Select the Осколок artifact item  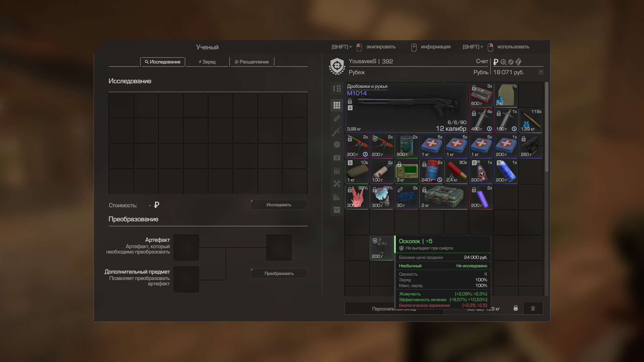pyautogui.click(x=382, y=248)
